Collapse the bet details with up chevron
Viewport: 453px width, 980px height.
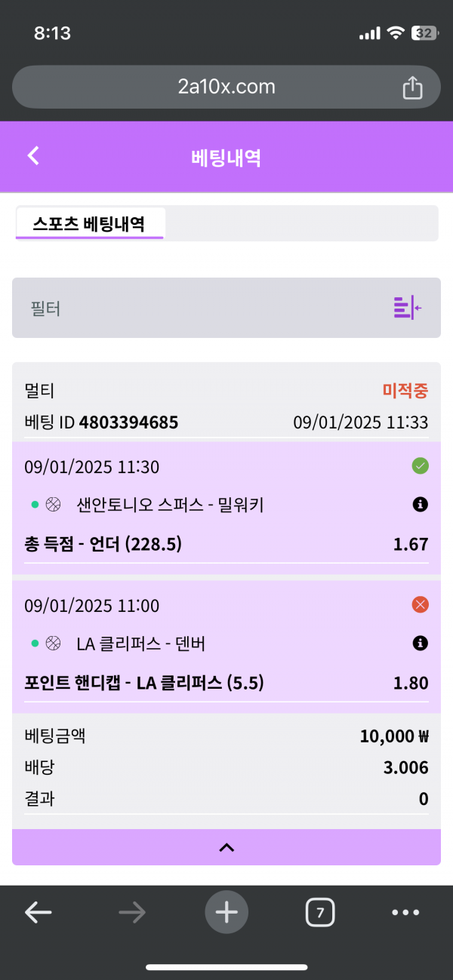pos(226,847)
